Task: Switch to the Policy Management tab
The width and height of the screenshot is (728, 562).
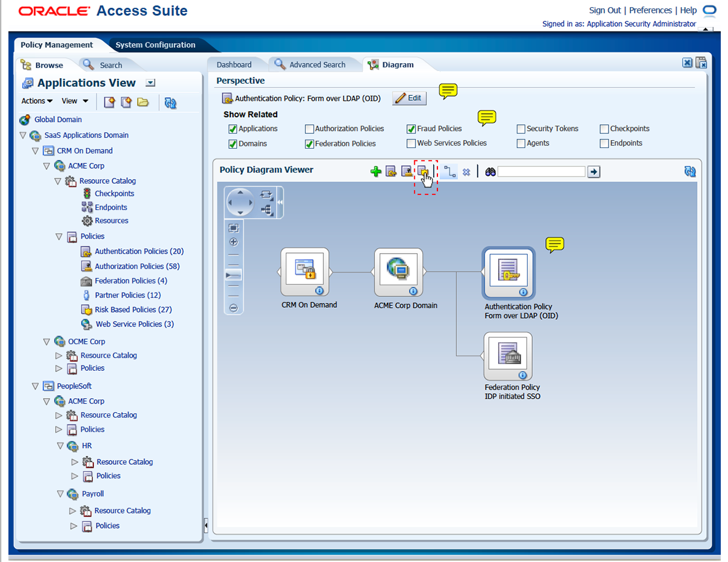Action: click(57, 45)
